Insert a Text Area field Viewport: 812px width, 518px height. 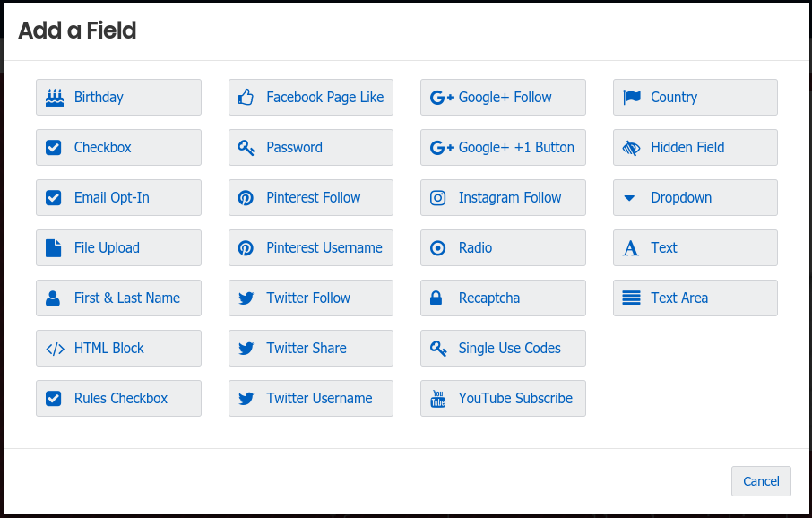tap(695, 298)
